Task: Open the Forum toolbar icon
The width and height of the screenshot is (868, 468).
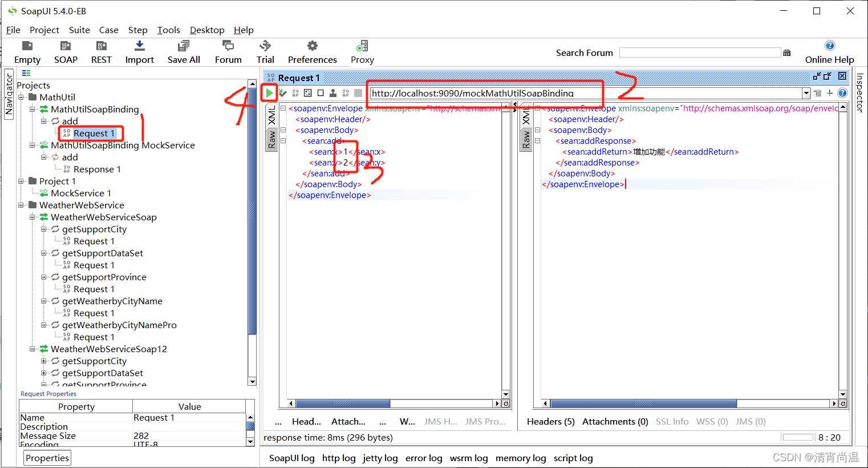Action: pos(228,46)
